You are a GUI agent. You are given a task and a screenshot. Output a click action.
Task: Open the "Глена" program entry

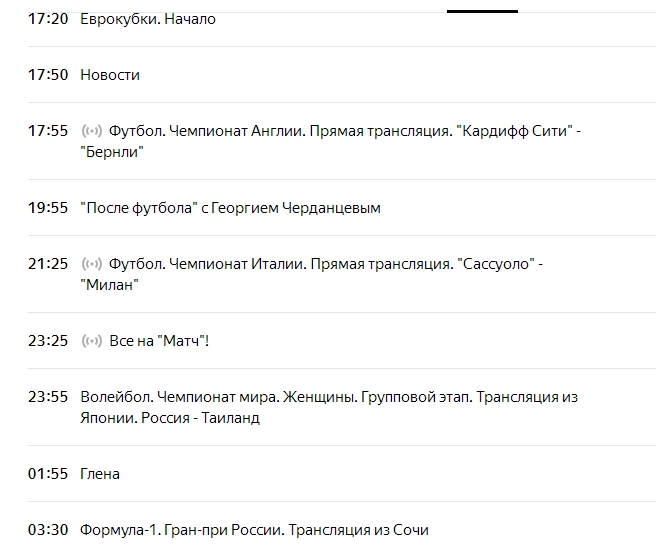tap(100, 474)
